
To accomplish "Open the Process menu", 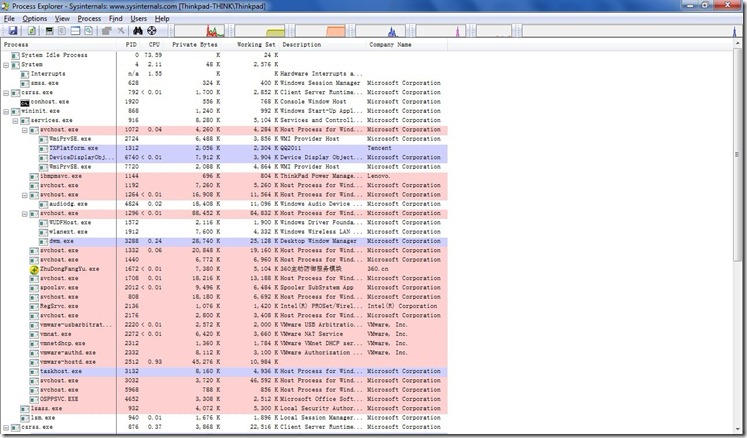I will point(89,18).
